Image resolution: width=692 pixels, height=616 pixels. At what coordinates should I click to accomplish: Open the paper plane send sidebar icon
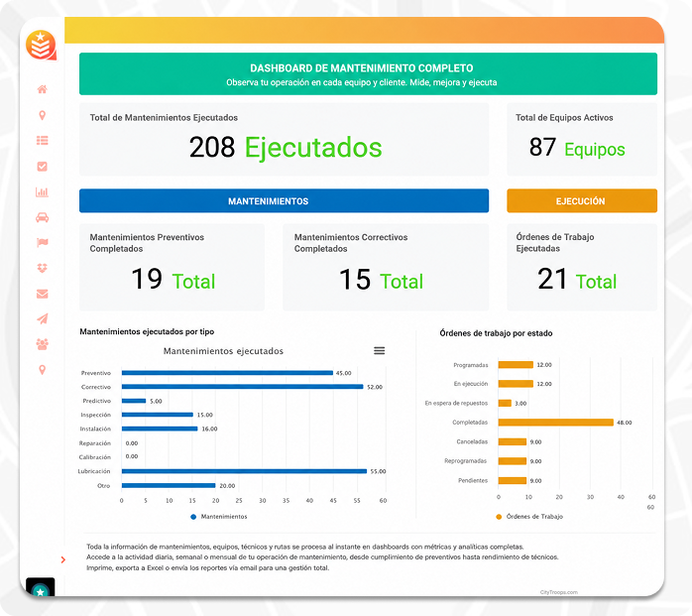pos(42,318)
